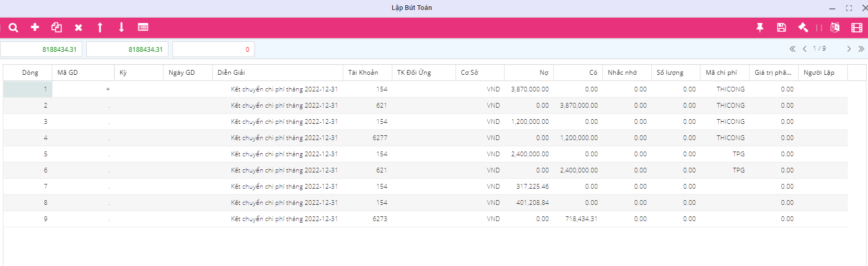Image resolution: width=868 pixels, height=266 pixels.
Task: Add a new entry line with plus icon
Action: coord(35,27)
